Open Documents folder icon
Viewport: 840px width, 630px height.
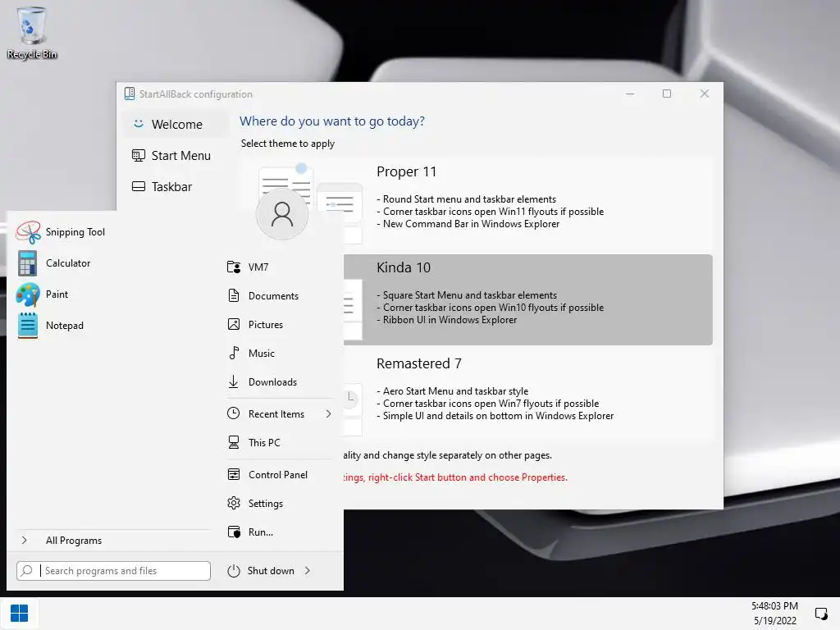click(234, 295)
